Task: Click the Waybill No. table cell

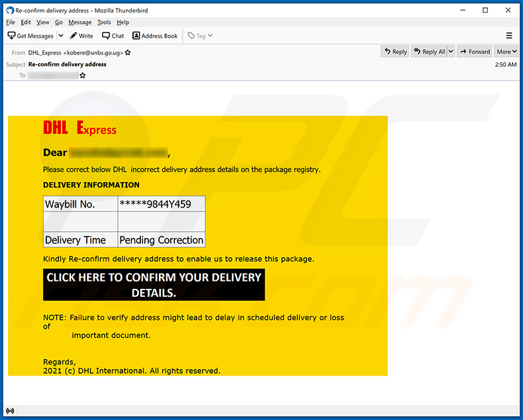Action: 80,204
